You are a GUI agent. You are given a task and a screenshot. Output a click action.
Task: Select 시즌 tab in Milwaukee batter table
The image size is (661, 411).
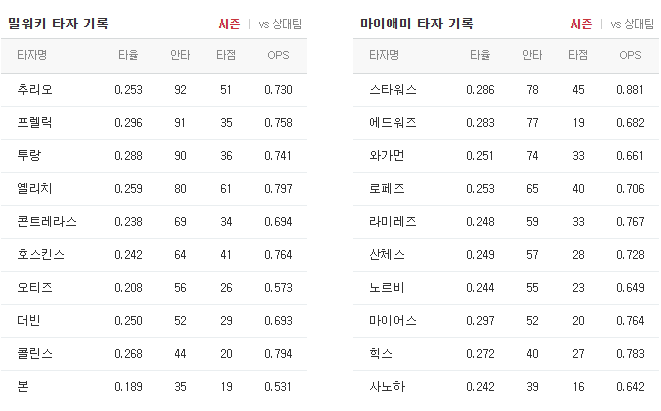pyautogui.click(x=229, y=23)
